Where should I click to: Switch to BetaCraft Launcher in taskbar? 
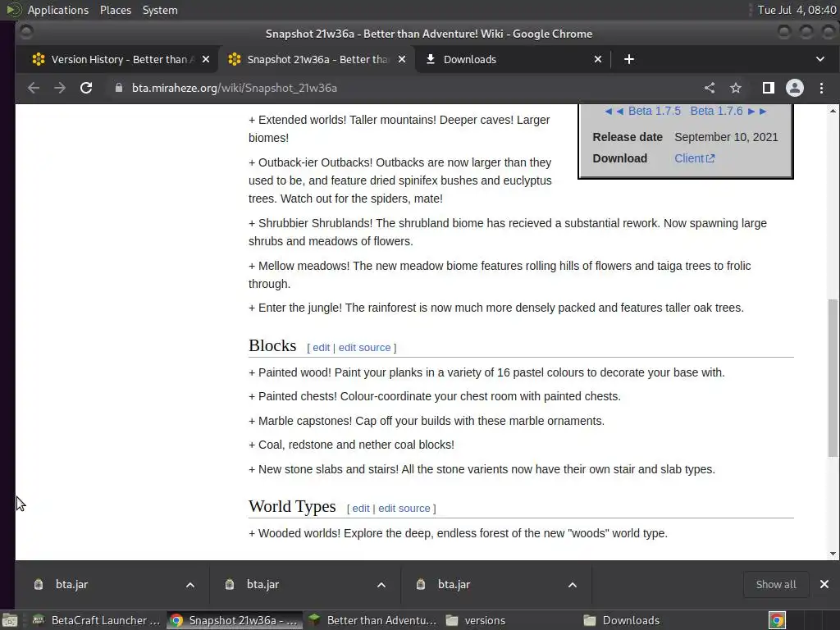tap(97, 620)
